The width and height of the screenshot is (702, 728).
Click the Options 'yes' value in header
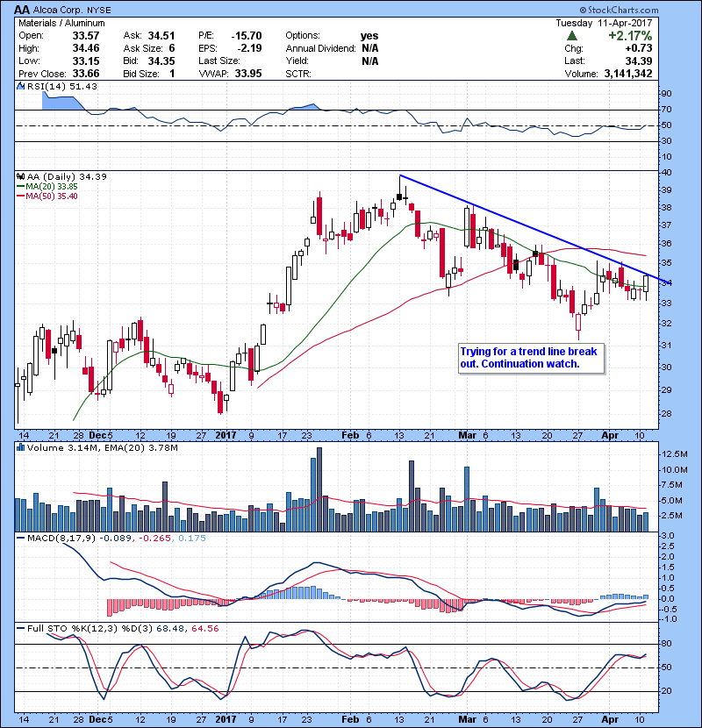(369, 36)
